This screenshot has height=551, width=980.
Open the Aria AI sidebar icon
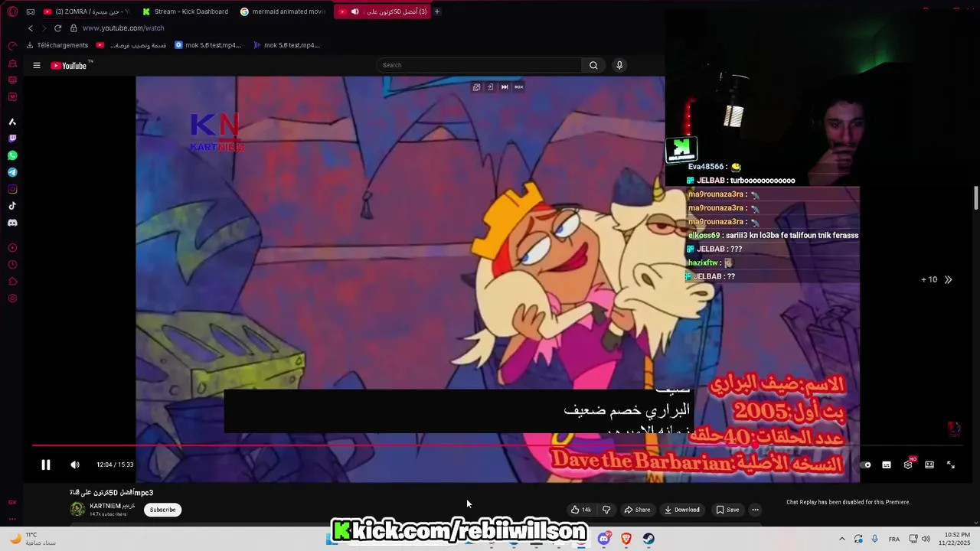12,122
